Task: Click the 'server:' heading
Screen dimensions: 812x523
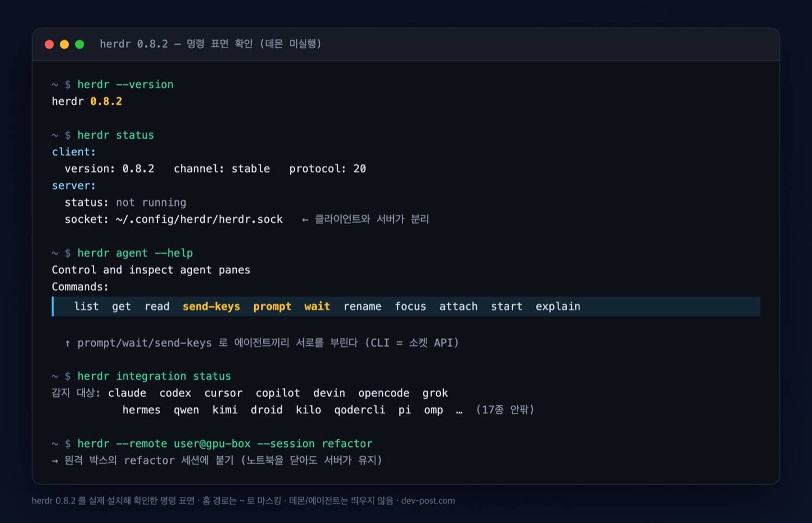Action: coord(74,186)
